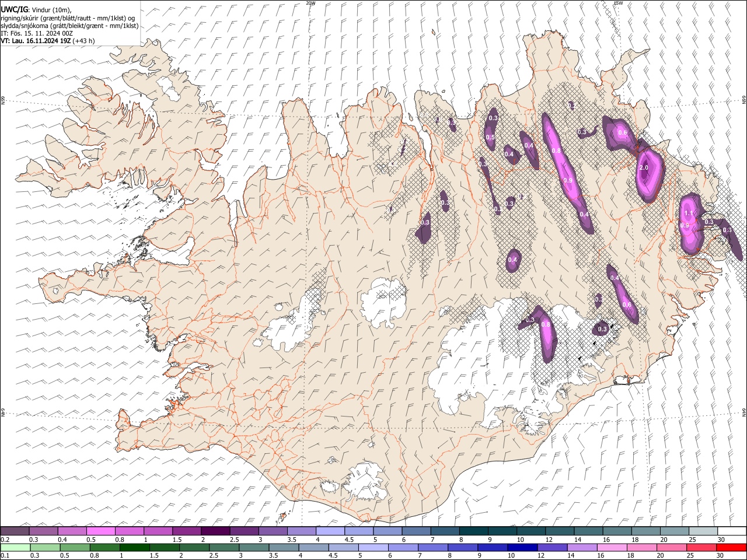The width and height of the screenshot is (747, 560).
Task: Select bottom legend row swatch above 18 label
Action: [x=643, y=547]
